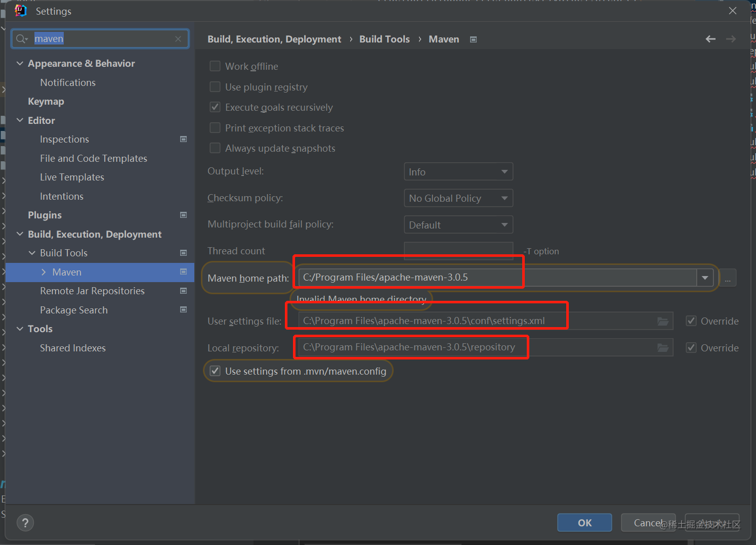This screenshot has height=545, width=756.
Task: Navigate forward with the right arrow
Action: point(731,39)
